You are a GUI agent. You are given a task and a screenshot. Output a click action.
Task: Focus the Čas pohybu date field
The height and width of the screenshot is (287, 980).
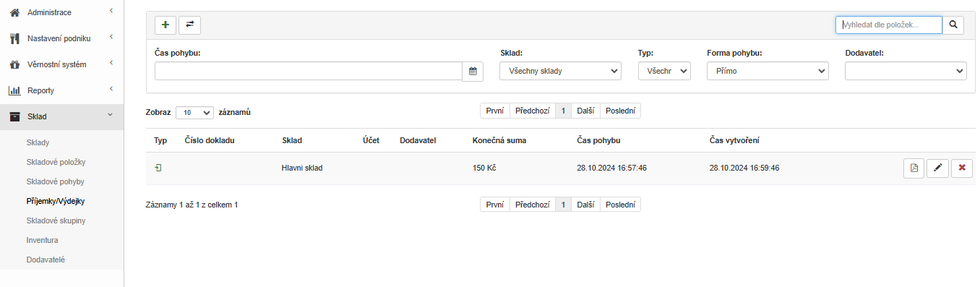pos(309,71)
